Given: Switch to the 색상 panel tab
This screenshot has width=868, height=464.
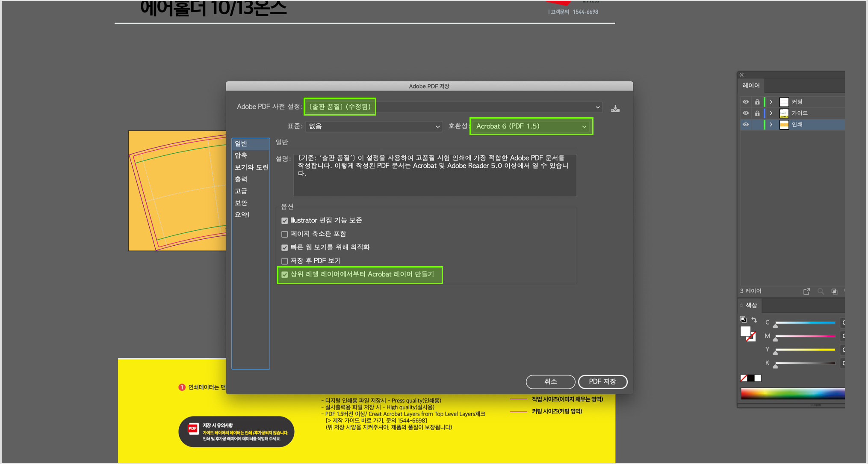Looking at the screenshot, I should coord(751,305).
